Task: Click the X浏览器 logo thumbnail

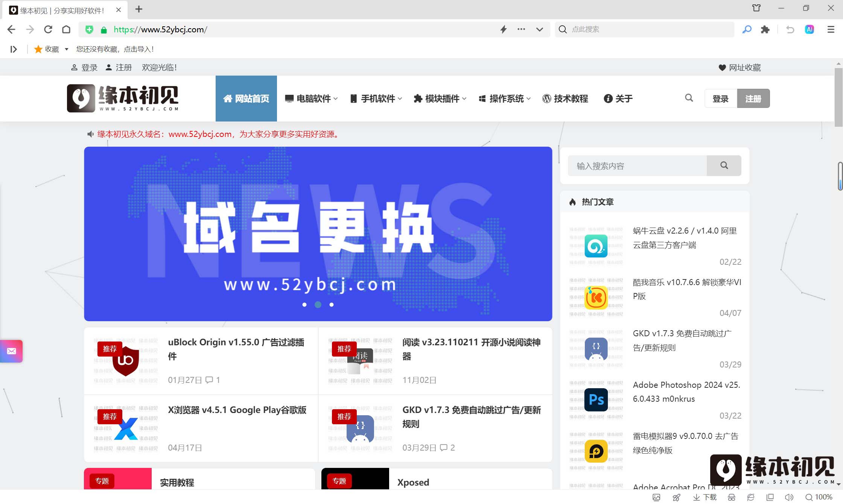Action: 126,428
